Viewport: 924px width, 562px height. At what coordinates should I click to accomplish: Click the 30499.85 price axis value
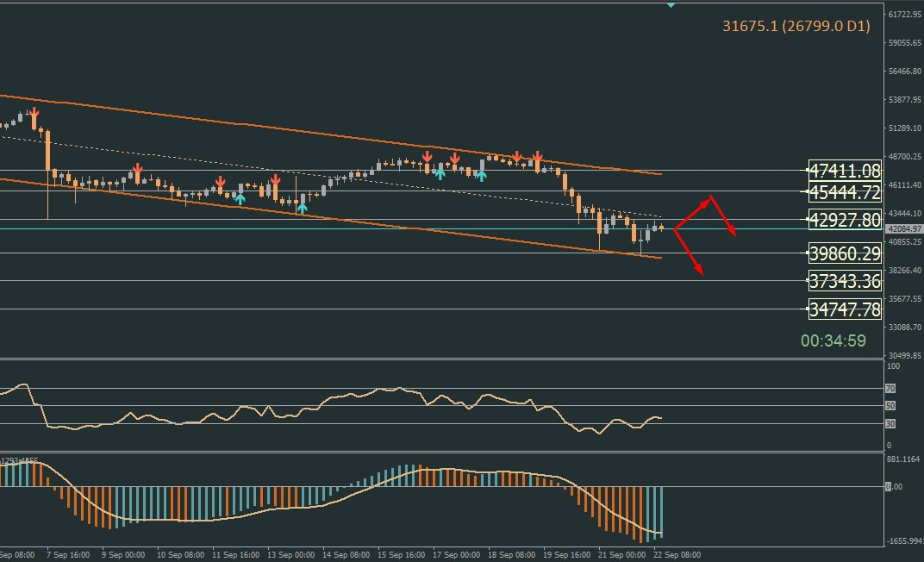(904, 355)
